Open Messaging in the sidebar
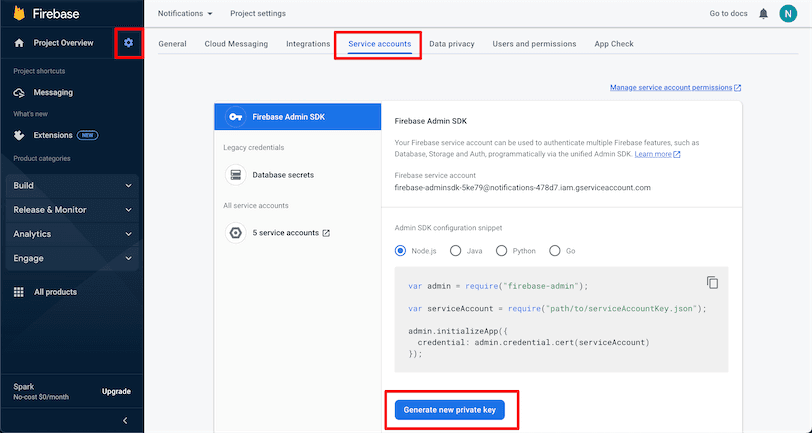Image resolution: width=812 pixels, height=433 pixels. (x=53, y=93)
